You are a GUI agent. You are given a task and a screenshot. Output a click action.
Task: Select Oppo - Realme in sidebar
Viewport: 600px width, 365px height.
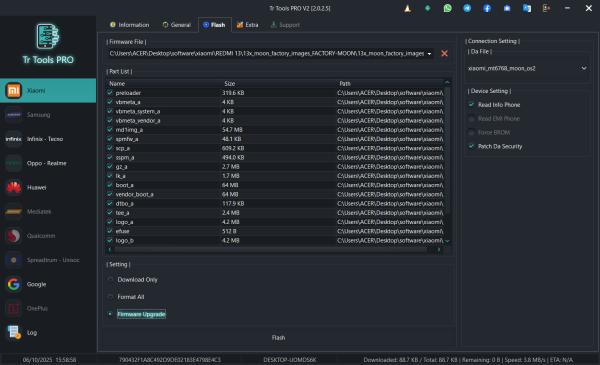(x=48, y=163)
